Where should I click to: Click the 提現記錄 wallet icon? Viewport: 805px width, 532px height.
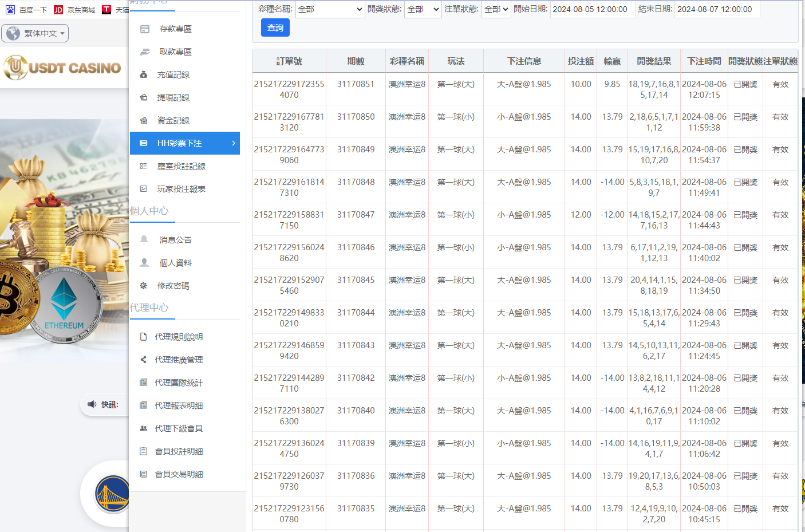[145, 97]
